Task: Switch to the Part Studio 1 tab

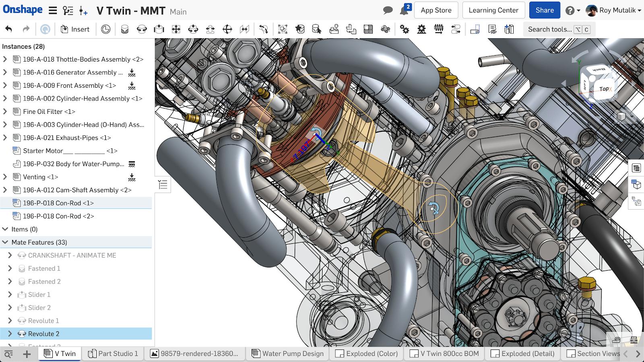Action: click(x=113, y=354)
